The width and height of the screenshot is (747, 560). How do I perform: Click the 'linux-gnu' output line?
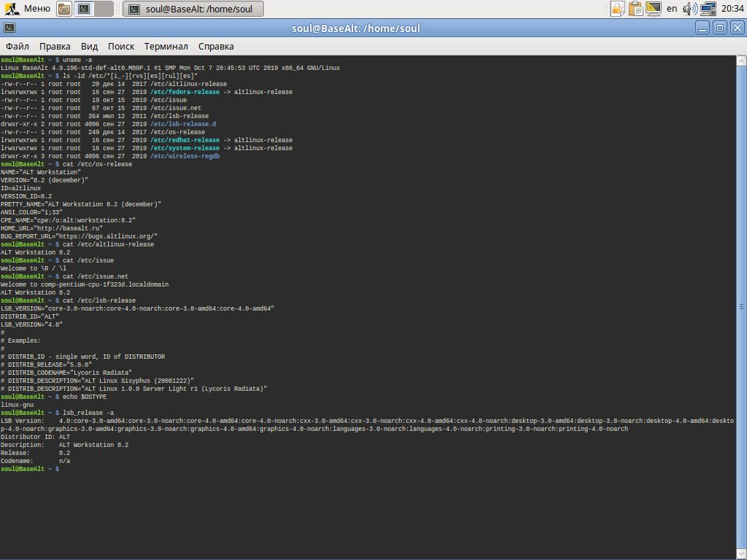coord(18,405)
